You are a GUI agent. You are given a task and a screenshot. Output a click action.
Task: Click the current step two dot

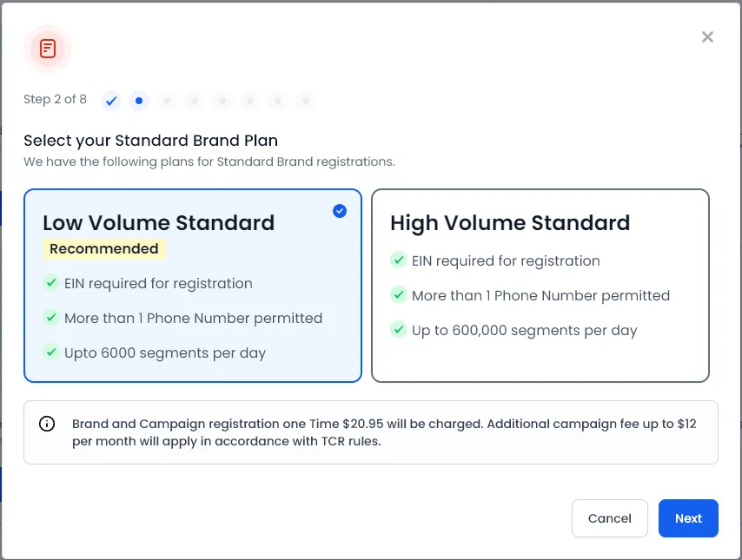click(139, 101)
